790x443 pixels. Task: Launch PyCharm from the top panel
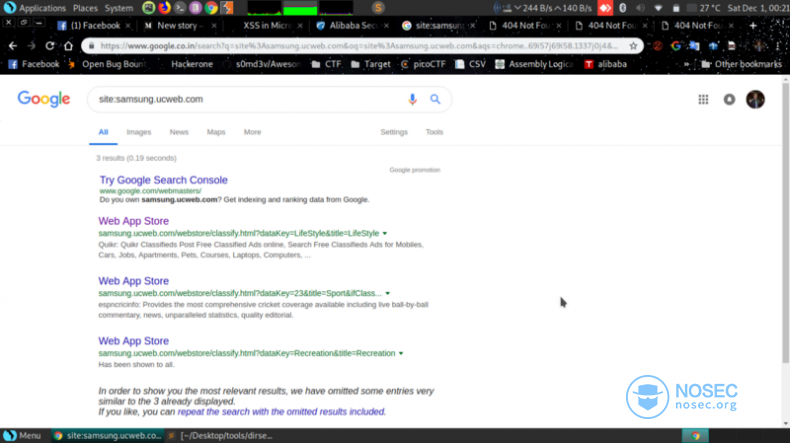pyautogui.click(x=148, y=8)
